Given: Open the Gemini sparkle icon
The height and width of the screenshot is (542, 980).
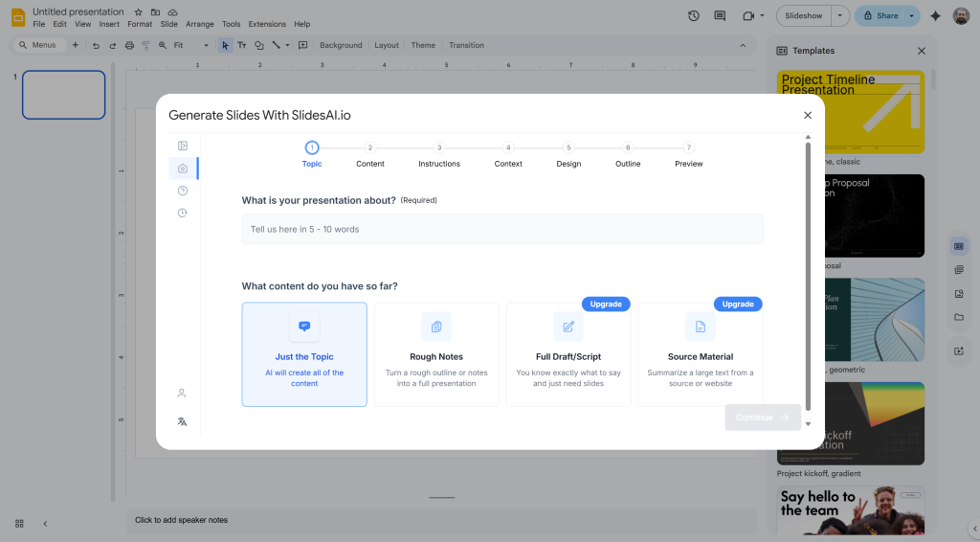Looking at the screenshot, I should coord(935,15).
